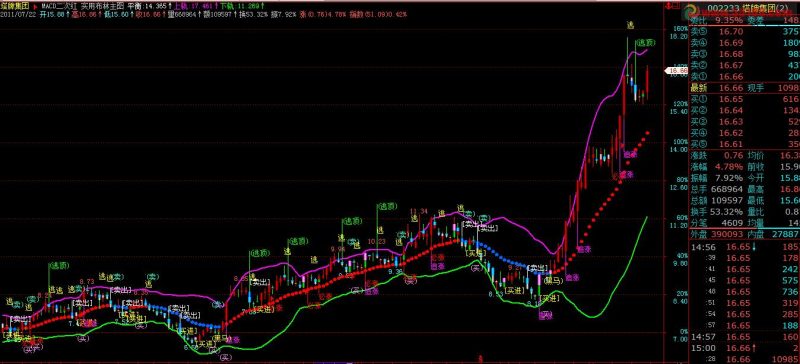Select the 卖③ 16.68 ask row
The width and height of the screenshot is (800, 364).
(745, 54)
